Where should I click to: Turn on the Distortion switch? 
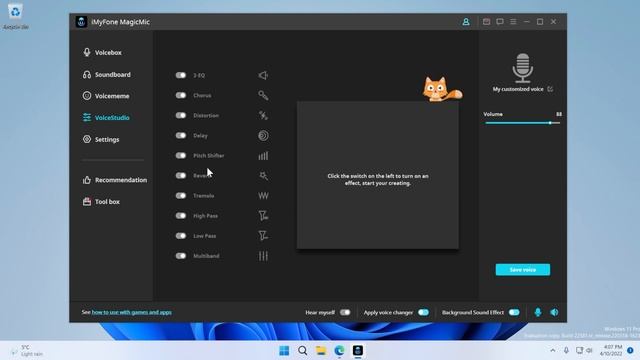[181, 116]
